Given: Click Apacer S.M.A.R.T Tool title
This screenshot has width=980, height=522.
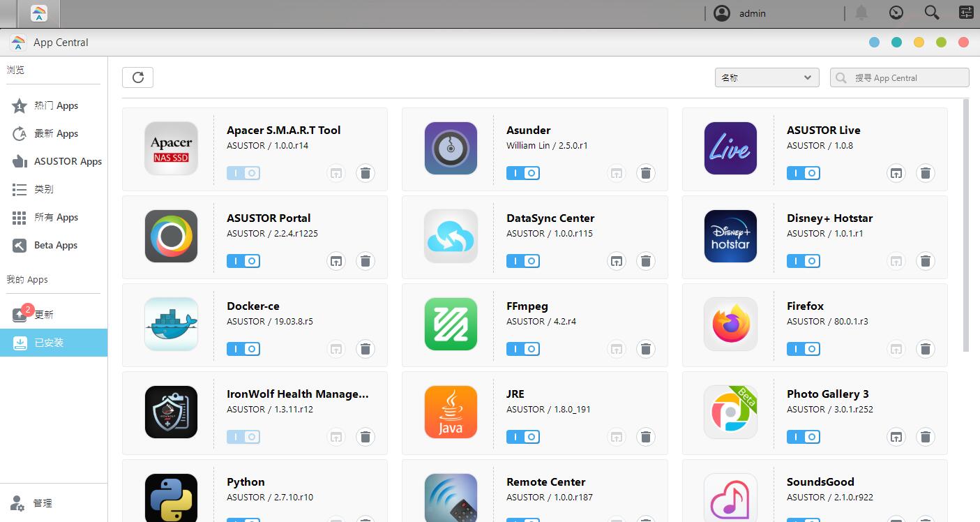Looking at the screenshot, I should pyautogui.click(x=283, y=130).
